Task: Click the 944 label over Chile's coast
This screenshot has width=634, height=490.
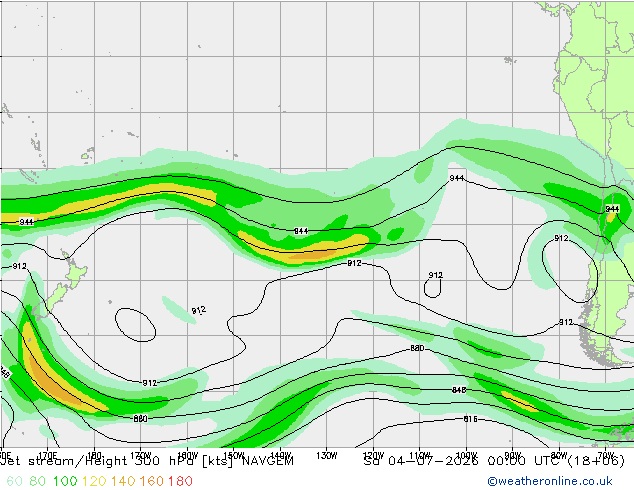Action: click(612, 209)
